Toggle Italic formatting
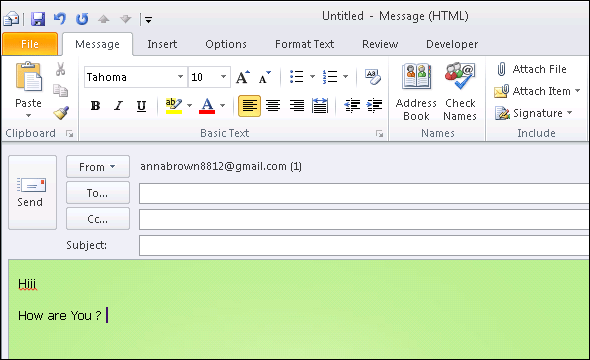Screen dimensions: 590x360 pyautogui.click(x=119, y=106)
